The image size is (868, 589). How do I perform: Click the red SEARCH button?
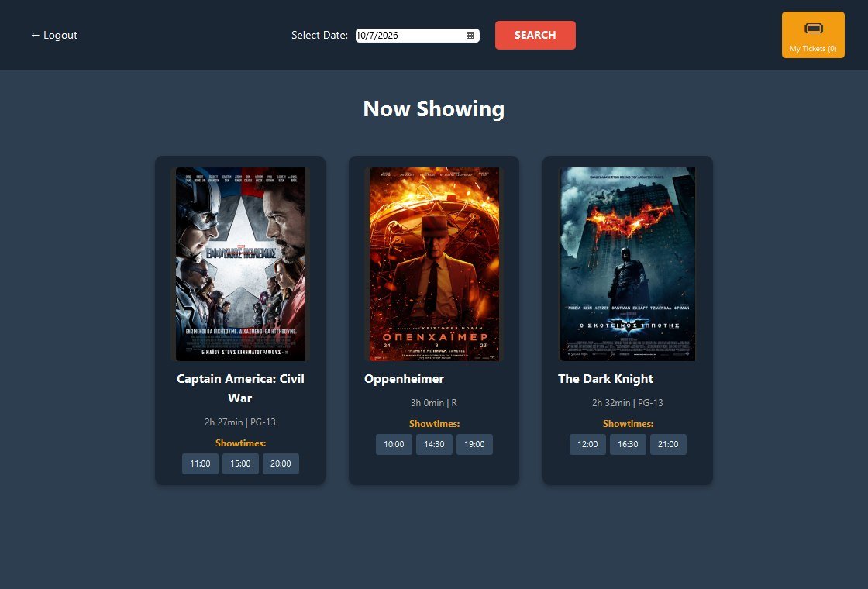(535, 35)
